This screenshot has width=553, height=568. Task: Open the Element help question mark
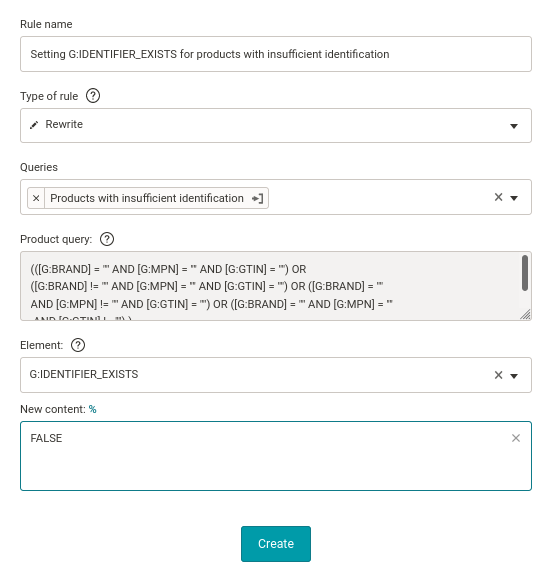click(78, 345)
